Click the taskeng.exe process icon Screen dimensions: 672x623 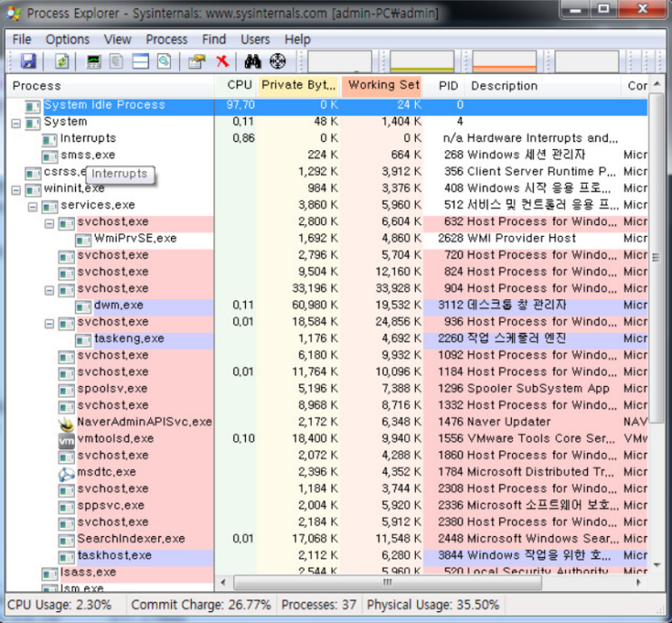83,340
